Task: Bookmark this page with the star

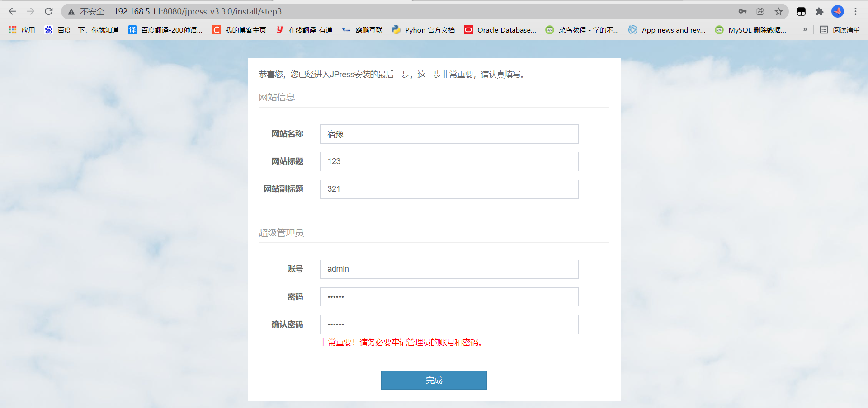Action: point(778,11)
